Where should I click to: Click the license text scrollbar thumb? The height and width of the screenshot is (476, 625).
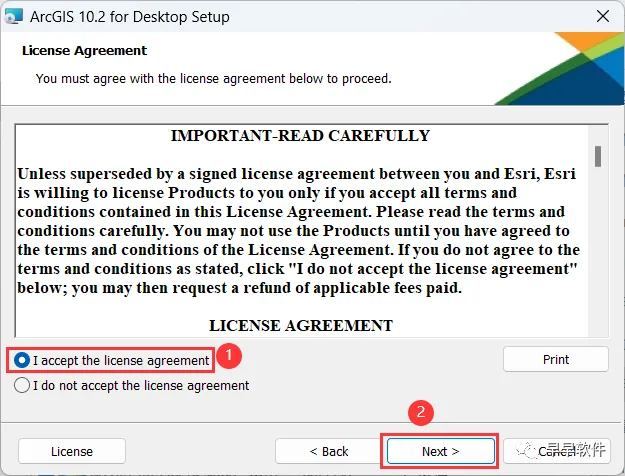(597, 156)
